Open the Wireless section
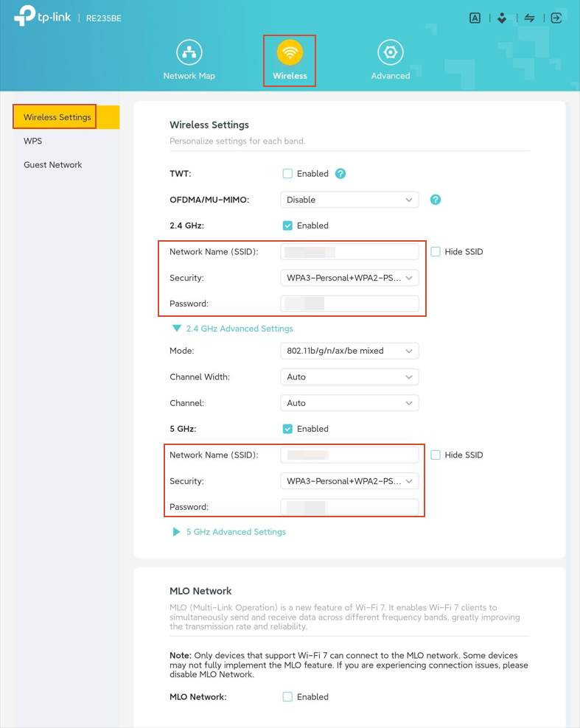This screenshot has height=728, width=580. coord(290,60)
